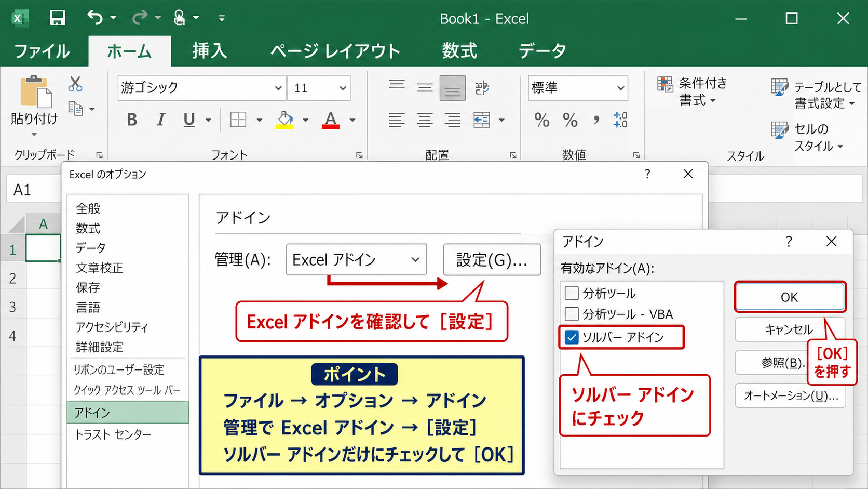868x489 pixels.
Task: Click the オートメーション(U)... button
Action: click(x=791, y=395)
